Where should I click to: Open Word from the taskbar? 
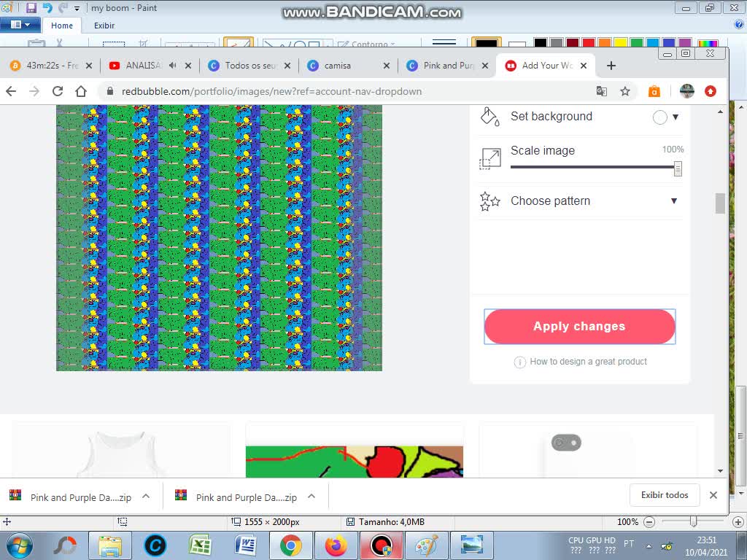pos(246,545)
